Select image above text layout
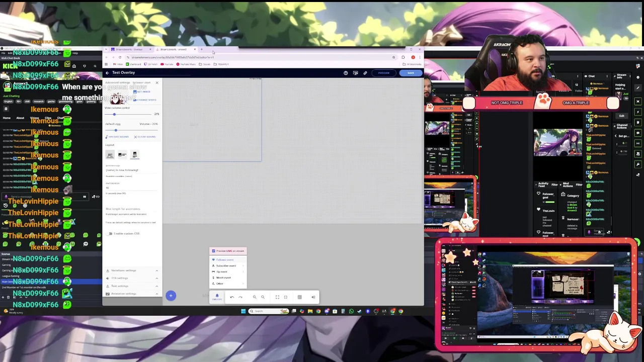This screenshot has width=644, height=362. 134,155
